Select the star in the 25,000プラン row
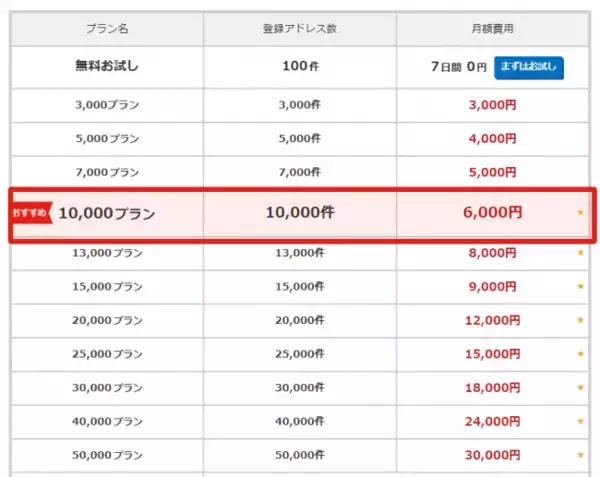The width and height of the screenshot is (600, 477). pyautogui.click(x=580, y=355)
